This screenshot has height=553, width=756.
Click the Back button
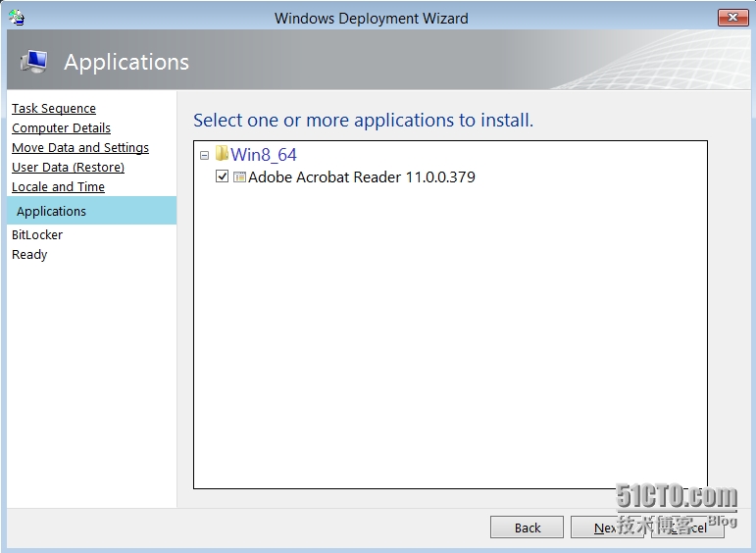pyautogui.click(x=527, y=528)
